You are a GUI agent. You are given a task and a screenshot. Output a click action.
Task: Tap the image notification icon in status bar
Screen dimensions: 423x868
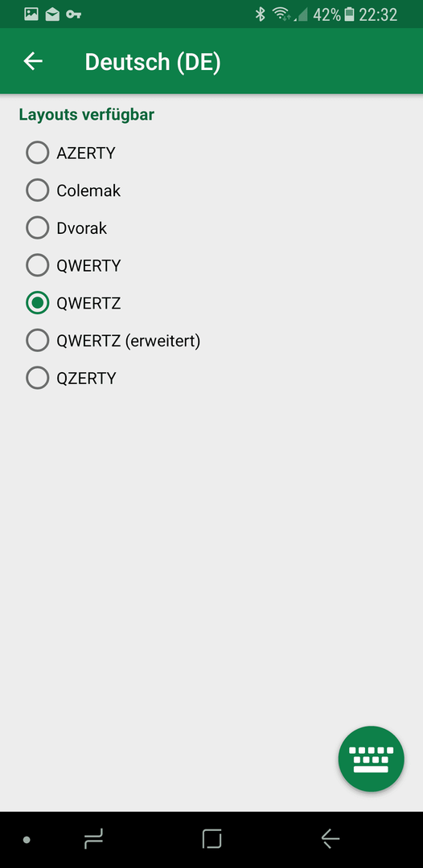[x=31, y=14]
